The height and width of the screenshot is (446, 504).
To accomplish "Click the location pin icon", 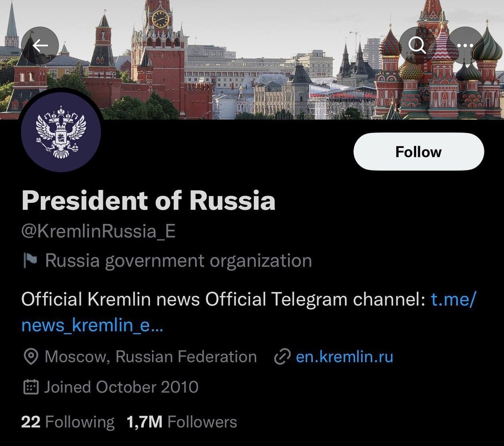I will point(31,357).
